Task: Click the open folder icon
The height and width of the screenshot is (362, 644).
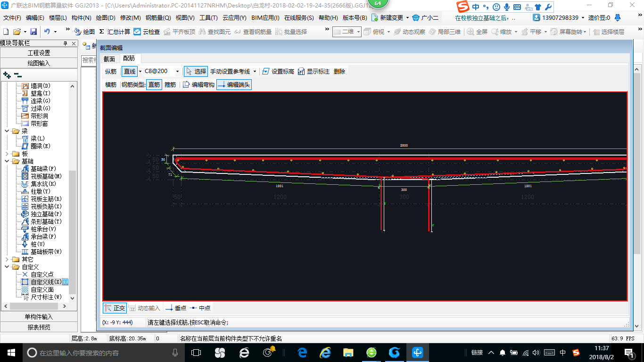Action: (x=17, y=32)
